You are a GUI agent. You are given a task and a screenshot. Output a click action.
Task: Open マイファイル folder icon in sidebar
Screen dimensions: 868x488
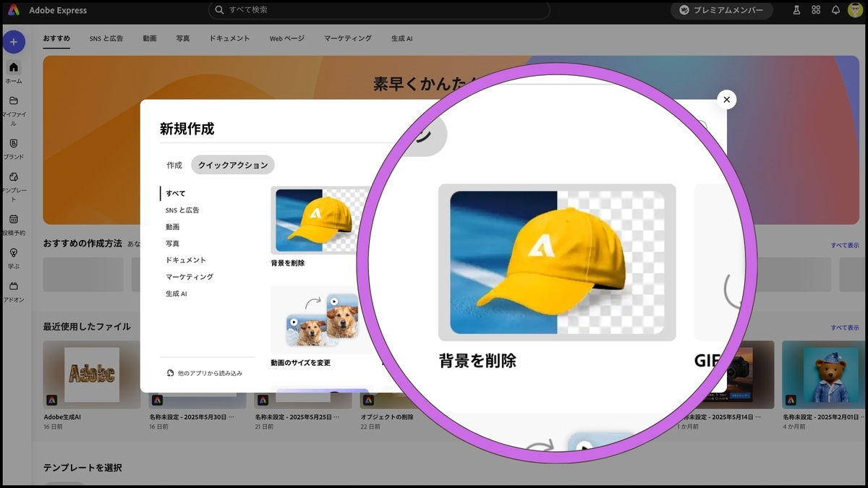pyautogui.click(x=14, y=100)
